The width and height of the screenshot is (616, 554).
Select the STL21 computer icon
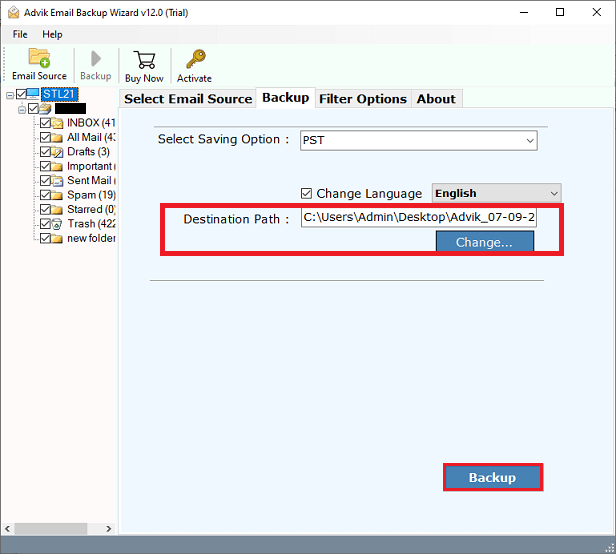[33, 94]
